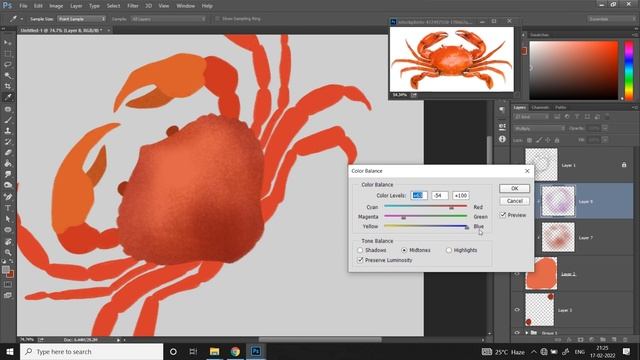Screen dimensions: 640x360
Task: Open the Fill slider dropdown arrow
Action: point(605,140)
